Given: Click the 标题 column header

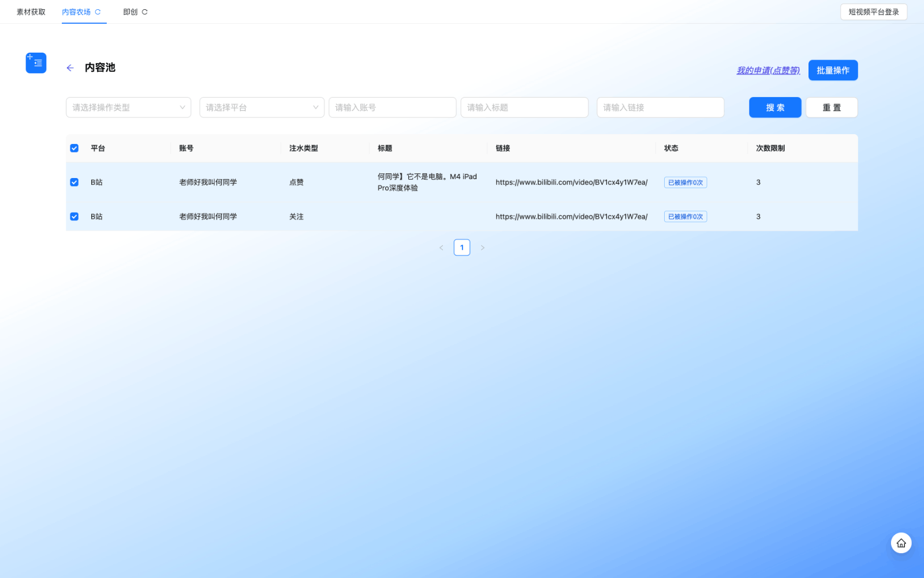Looking at the screenshot, I should pos(385,149).
